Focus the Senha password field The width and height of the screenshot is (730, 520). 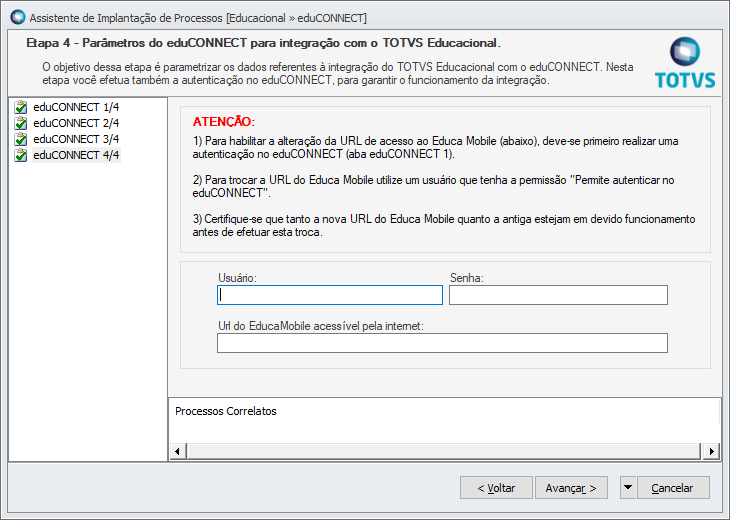click(558, 295)
